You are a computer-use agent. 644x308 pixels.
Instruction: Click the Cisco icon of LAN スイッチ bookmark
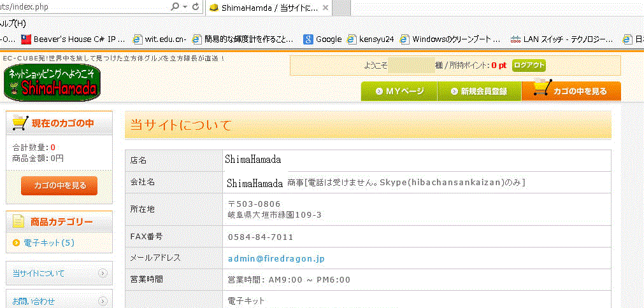pyautogui.click(x=515, y=39)
